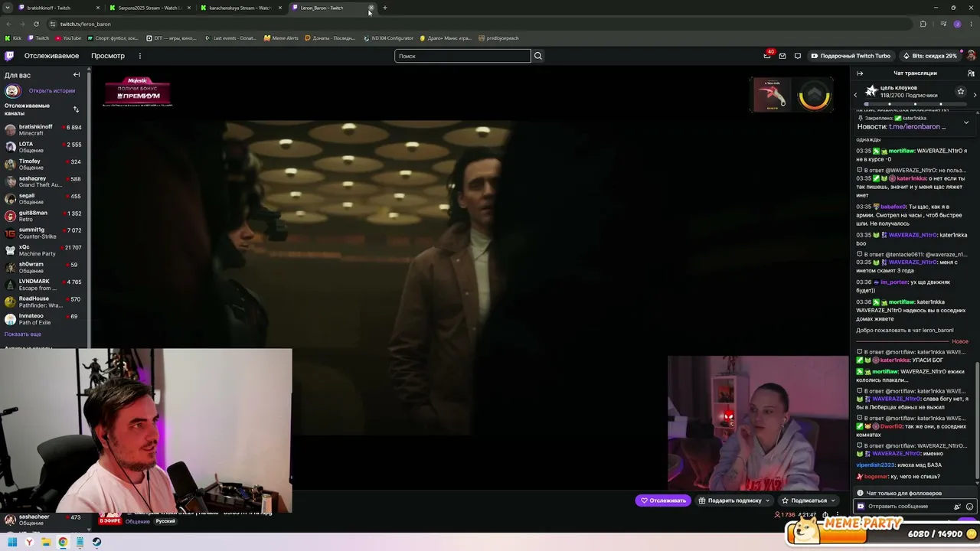Show the previous goal with the left arrow
Image resolution: width=980 pixels, height=551 pixels.
click(x=856, y=95)
